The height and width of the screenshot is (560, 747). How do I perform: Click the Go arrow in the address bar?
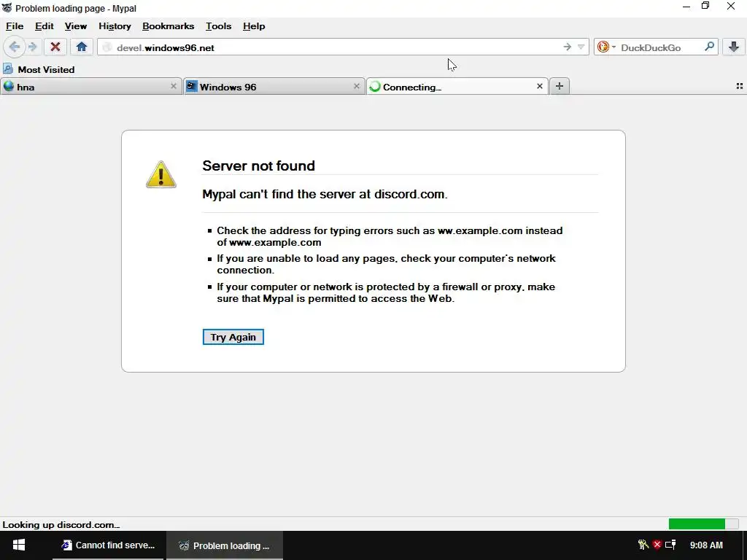coord(567,47)
